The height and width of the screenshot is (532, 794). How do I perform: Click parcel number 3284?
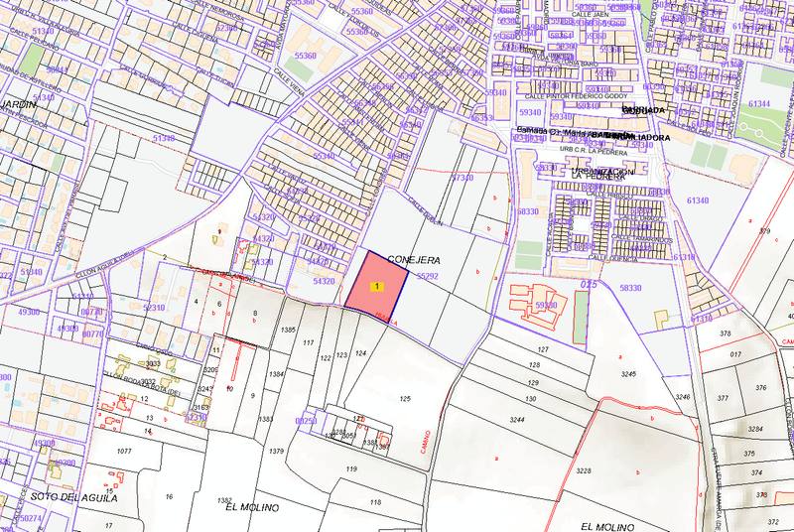point(755,429)
